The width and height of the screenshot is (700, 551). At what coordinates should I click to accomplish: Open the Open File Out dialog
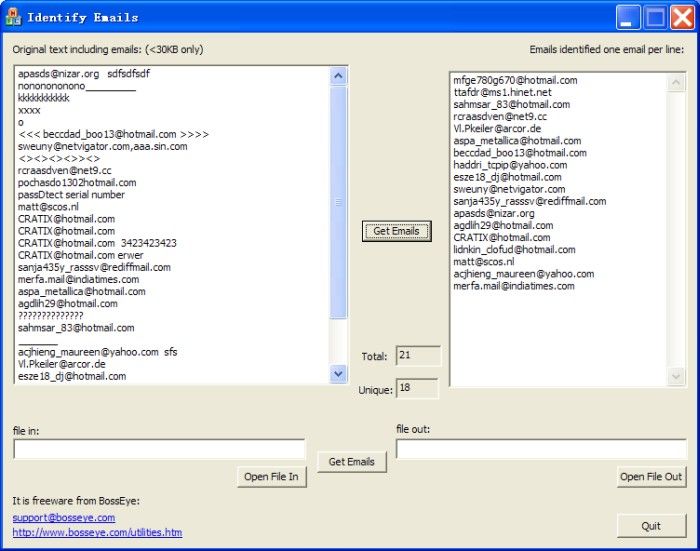tap(651, 477)
